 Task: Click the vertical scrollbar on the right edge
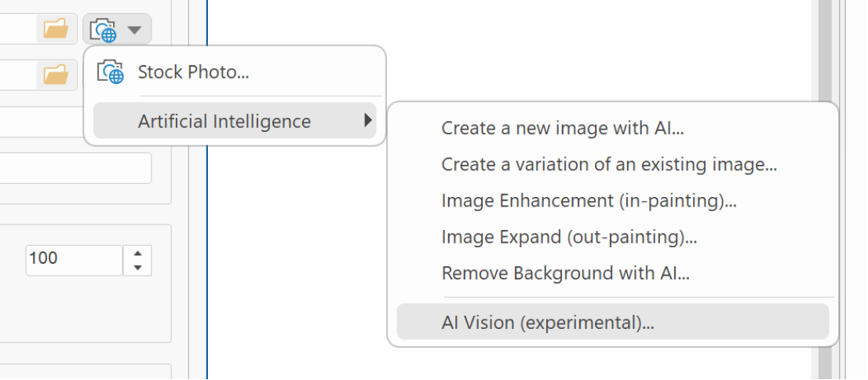[825, 190]
